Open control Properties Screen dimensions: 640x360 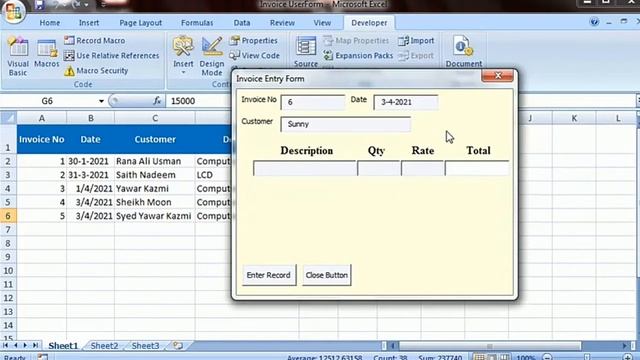253,40
